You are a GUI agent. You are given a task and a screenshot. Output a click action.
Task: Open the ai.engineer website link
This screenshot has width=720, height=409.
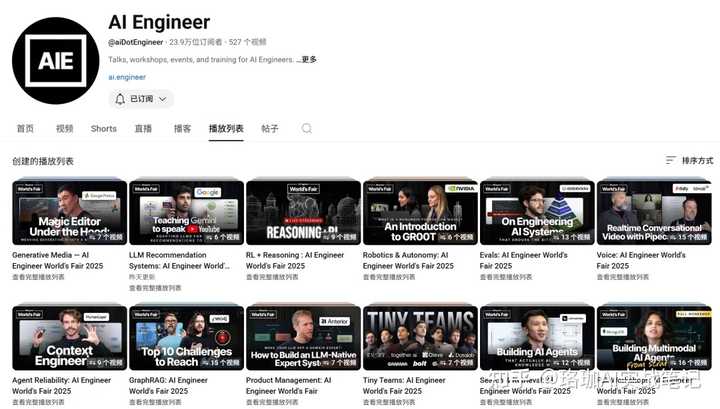click(127, 77)
